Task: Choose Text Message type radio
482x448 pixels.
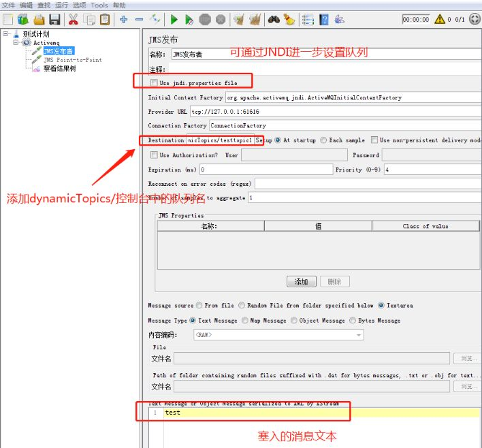Action: [193, 321]
